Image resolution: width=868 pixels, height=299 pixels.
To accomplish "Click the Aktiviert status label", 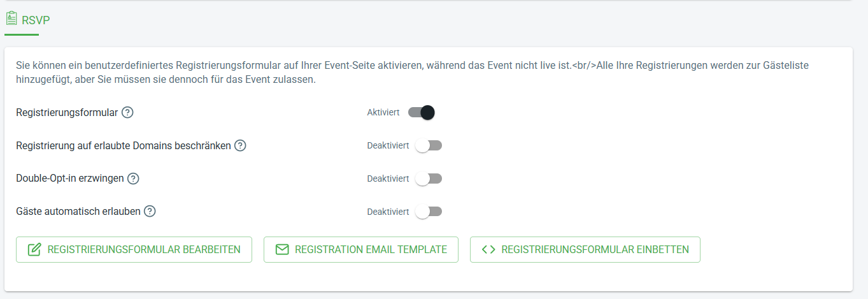I will click(x=383, y=112).
